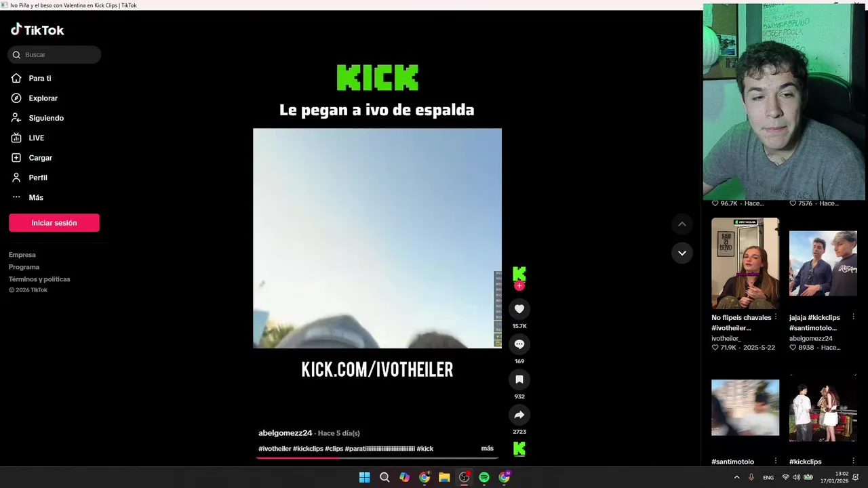Open the Para ti home feed
Viewport: 868px width, 488px height.
point(31,78)
